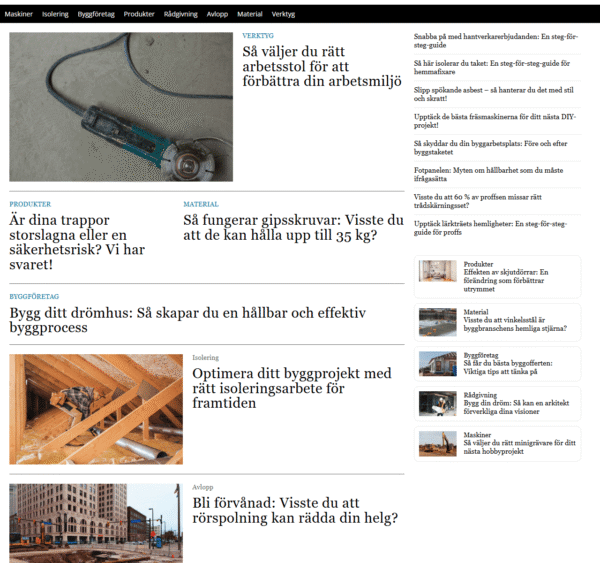
Task: Open the angle grinder article image
Action: point(121,107)
